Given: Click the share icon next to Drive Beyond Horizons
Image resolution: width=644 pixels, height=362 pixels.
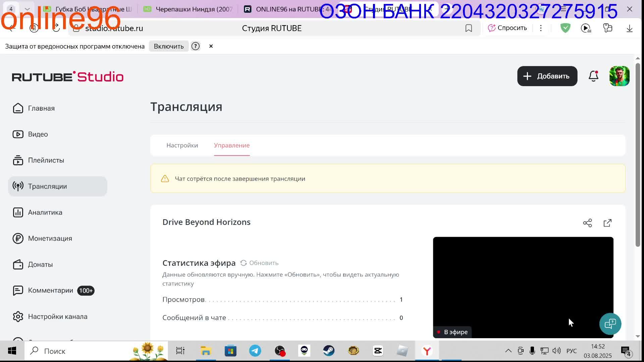Looking at the screenshot, I should 587,223.
